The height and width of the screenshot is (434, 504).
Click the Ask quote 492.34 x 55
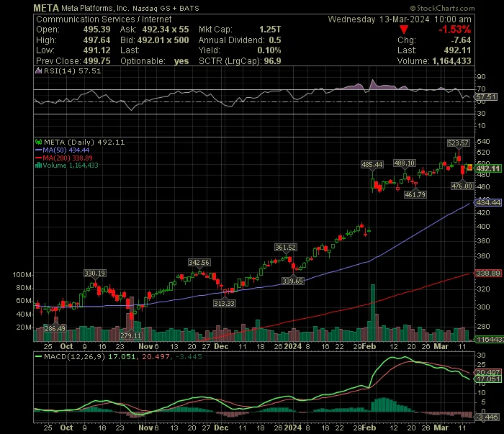pyautogui.click(x=166, y=30)
